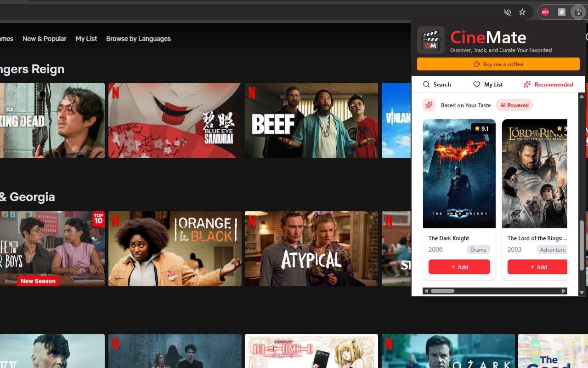Click the horizontal scrollbar right arrow
588x368 pixels.
[x=564, y=291]
